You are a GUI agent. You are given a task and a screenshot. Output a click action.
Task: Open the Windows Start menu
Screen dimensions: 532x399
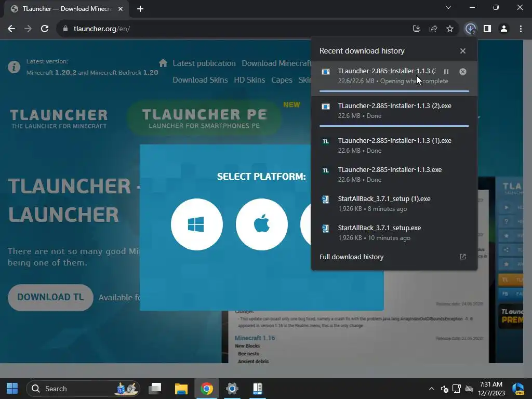[12, 389]
